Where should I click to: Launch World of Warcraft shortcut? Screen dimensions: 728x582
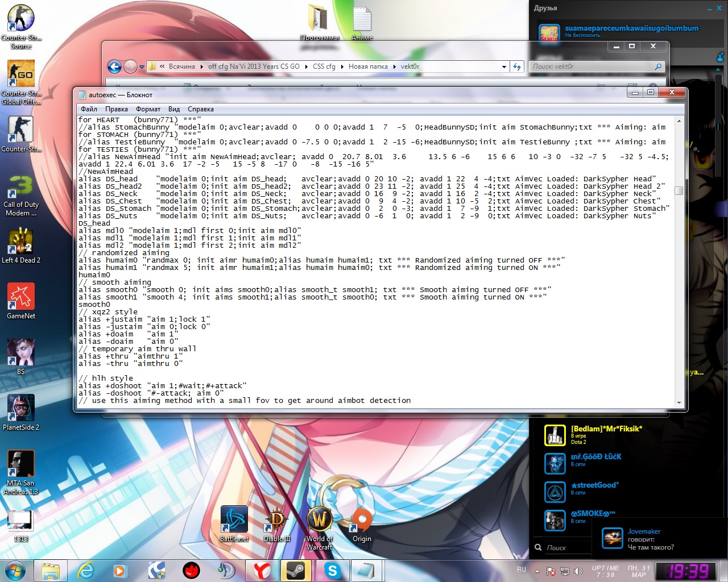[320, 528]
